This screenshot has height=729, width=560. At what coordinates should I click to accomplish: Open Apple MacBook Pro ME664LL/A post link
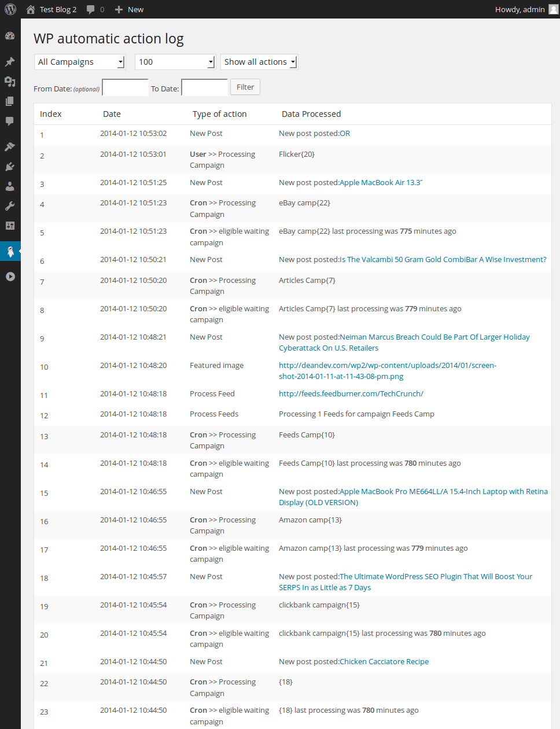413,497
